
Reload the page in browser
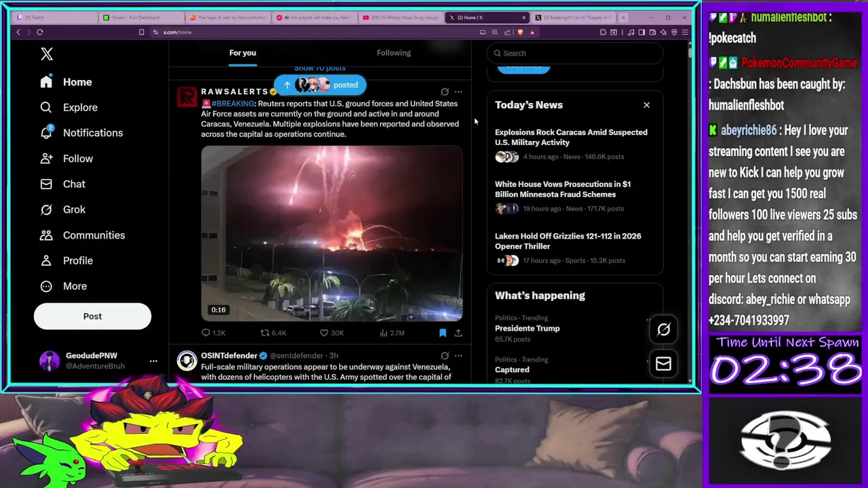(40, 32)
